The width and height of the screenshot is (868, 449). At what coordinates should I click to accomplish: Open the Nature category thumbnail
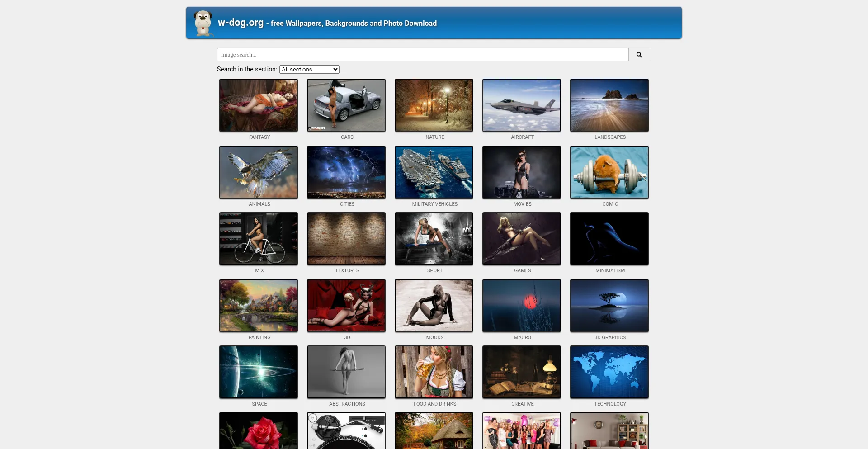point(434,105)
